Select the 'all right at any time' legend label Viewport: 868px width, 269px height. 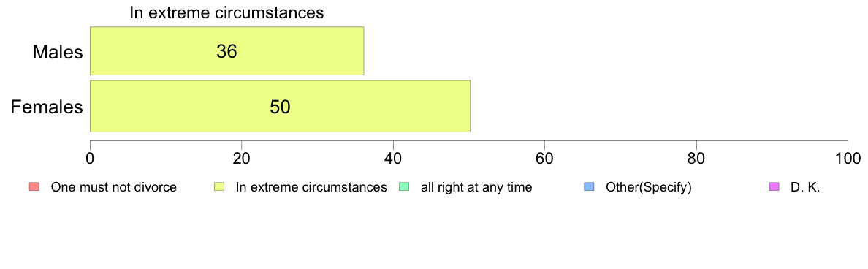coord(476,187)
